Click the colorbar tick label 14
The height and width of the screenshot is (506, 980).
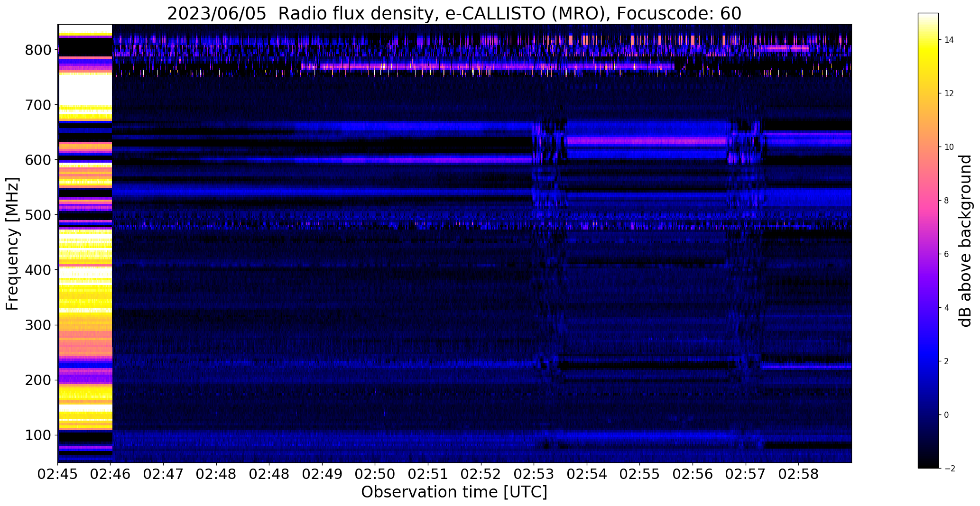pos(949,40)
